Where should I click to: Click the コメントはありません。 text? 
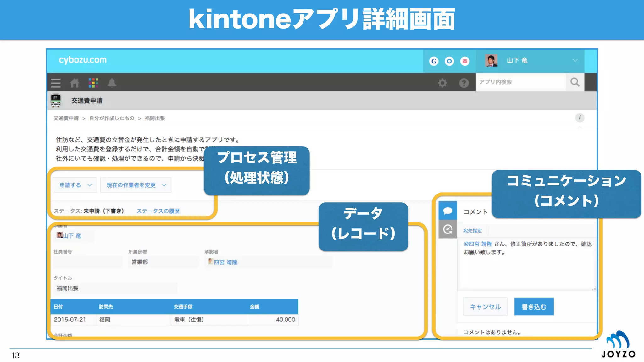point(492,332)
